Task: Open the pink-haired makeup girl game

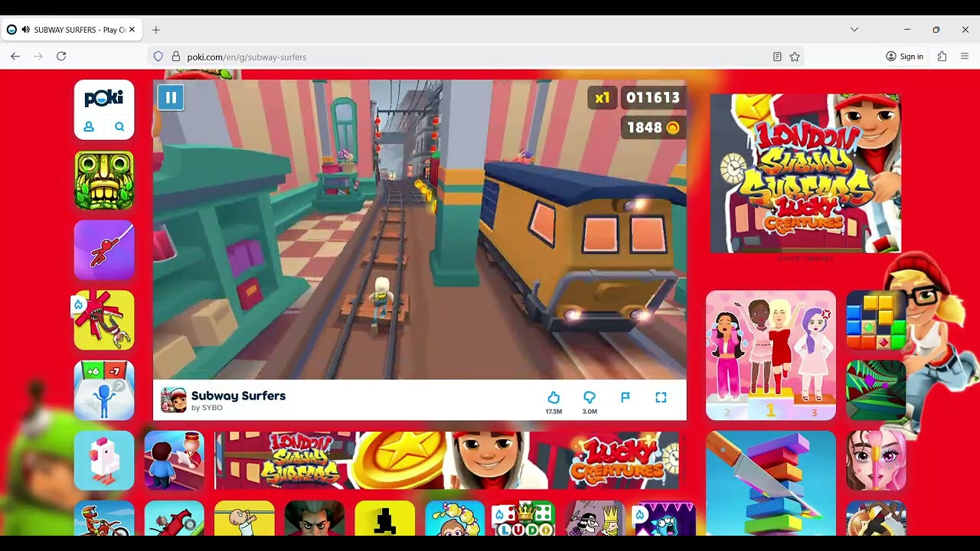Action: pos(876,461)
